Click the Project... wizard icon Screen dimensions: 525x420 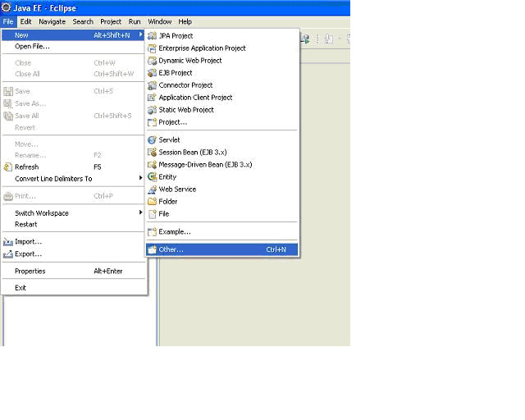pos(152,122)
